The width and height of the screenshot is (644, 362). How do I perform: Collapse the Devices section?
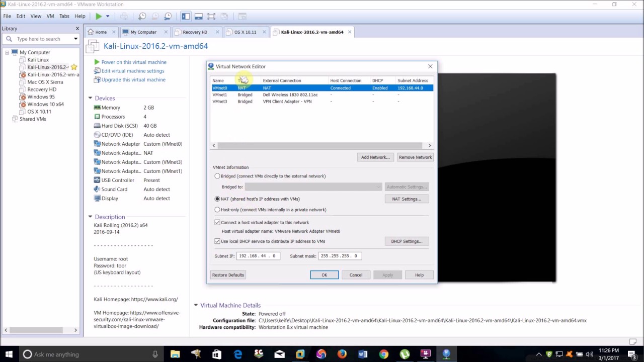click(x=90, y=98)
